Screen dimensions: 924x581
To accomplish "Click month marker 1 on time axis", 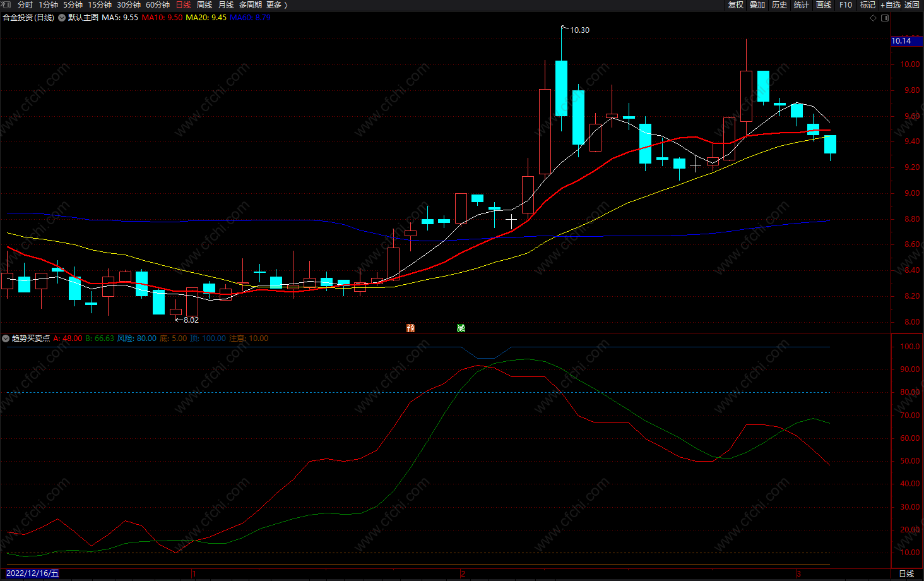I will [x=194, y=574].
